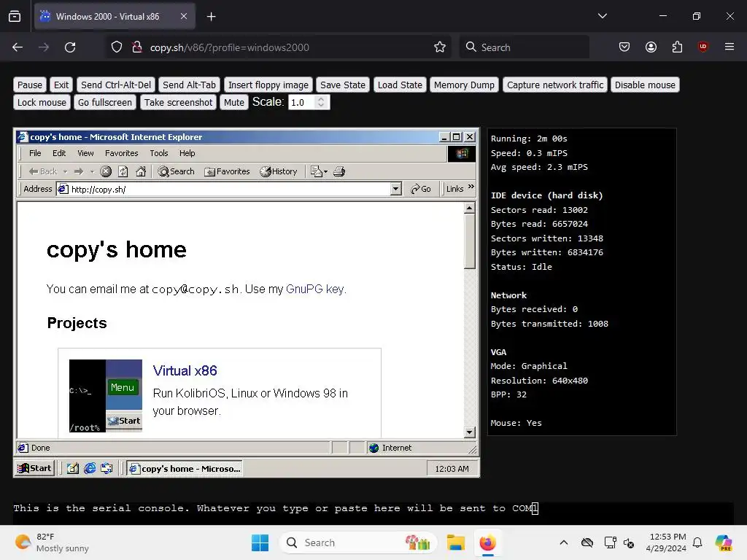Click Go fullscreen button
This screenshot has width=747, height=560.
pyautogui.click(x=105, y=102)
